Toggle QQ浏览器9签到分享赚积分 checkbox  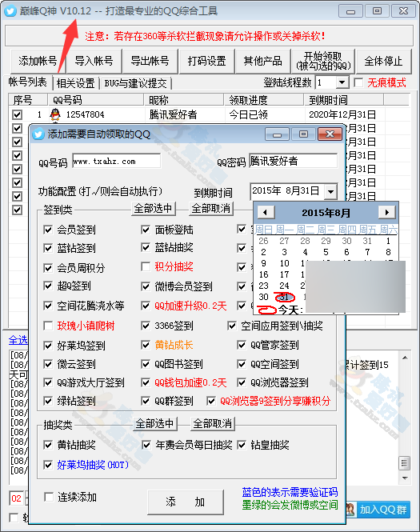coord(211,401)
